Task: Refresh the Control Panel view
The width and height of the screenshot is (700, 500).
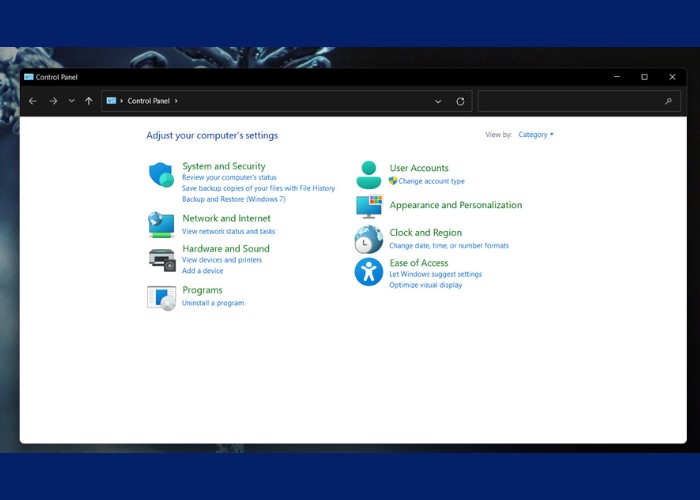Action: coord(460,101)
